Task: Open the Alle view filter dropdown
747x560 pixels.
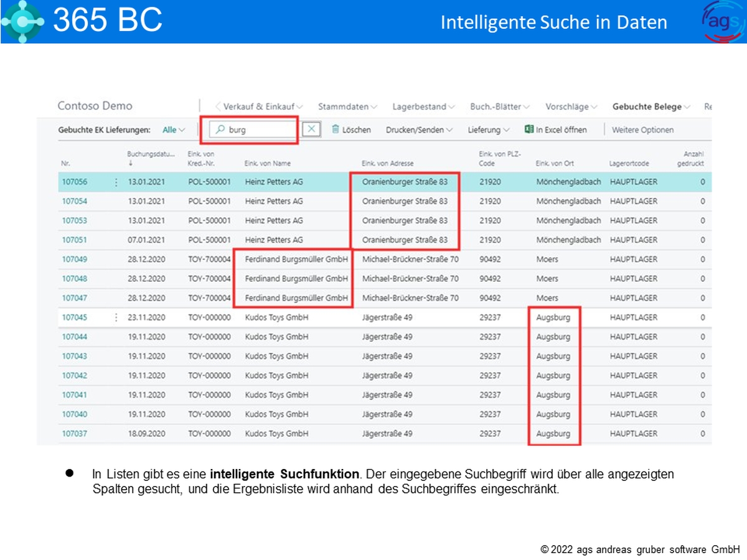Action: [174, 130]
